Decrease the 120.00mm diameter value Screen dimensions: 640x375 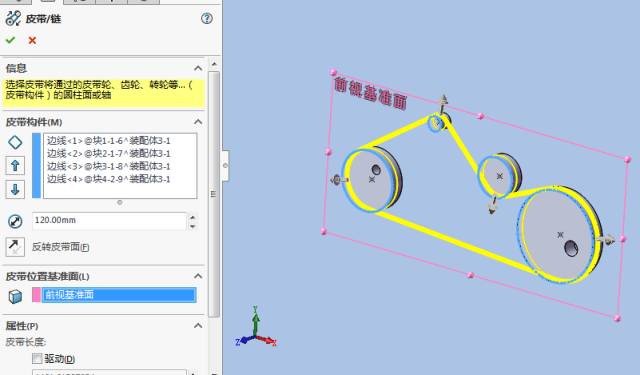pyautogui.click(x=193, y=226)
